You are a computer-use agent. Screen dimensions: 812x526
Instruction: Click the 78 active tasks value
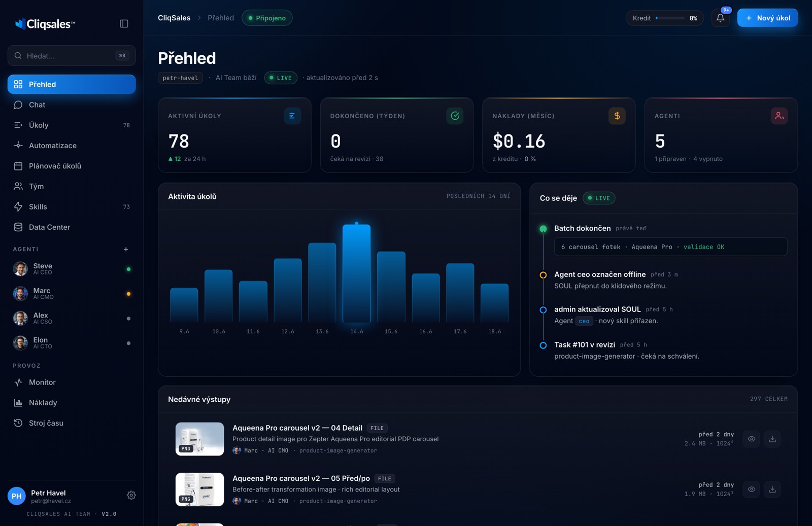pyautogui.click(x=179, y=141)
